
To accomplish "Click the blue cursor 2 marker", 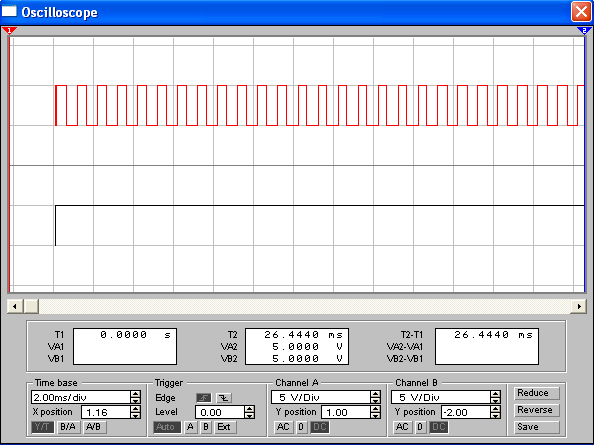I will pyautogui.click(x=585, y=31).
